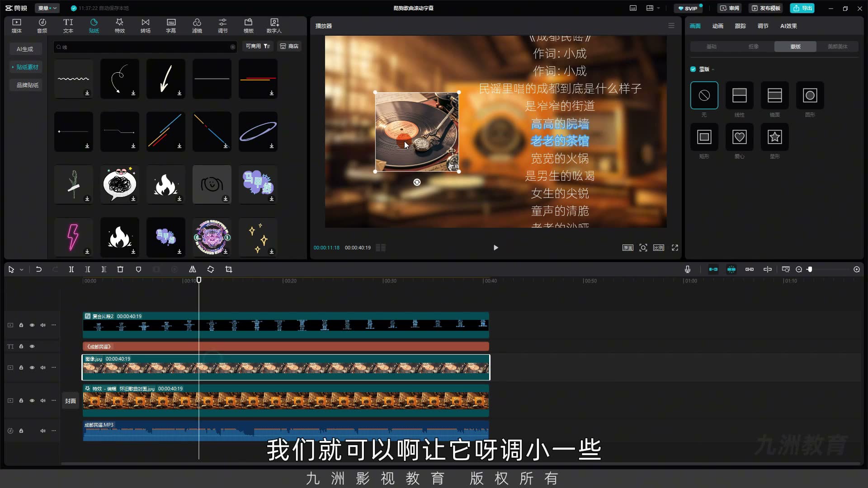Select the 圆形 circle mask
The width and height of the screenshot is (868, 488).
click(x=810, y=95)
